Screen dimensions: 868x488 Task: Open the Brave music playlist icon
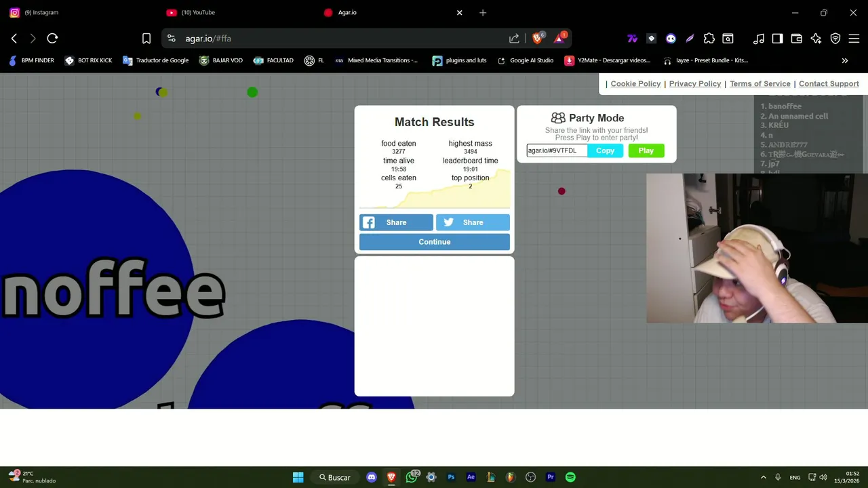pyautogui.click(x=759, y=39)
